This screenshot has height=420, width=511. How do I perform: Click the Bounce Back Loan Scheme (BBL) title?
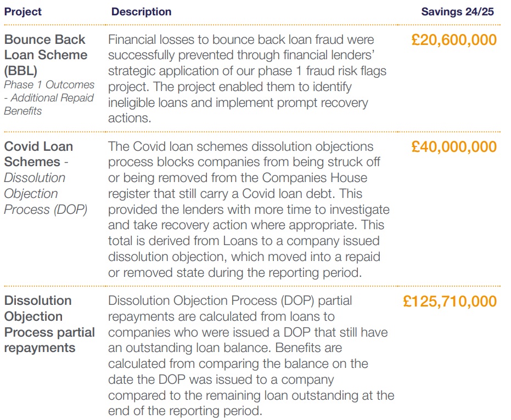click(x=45, y=55)
